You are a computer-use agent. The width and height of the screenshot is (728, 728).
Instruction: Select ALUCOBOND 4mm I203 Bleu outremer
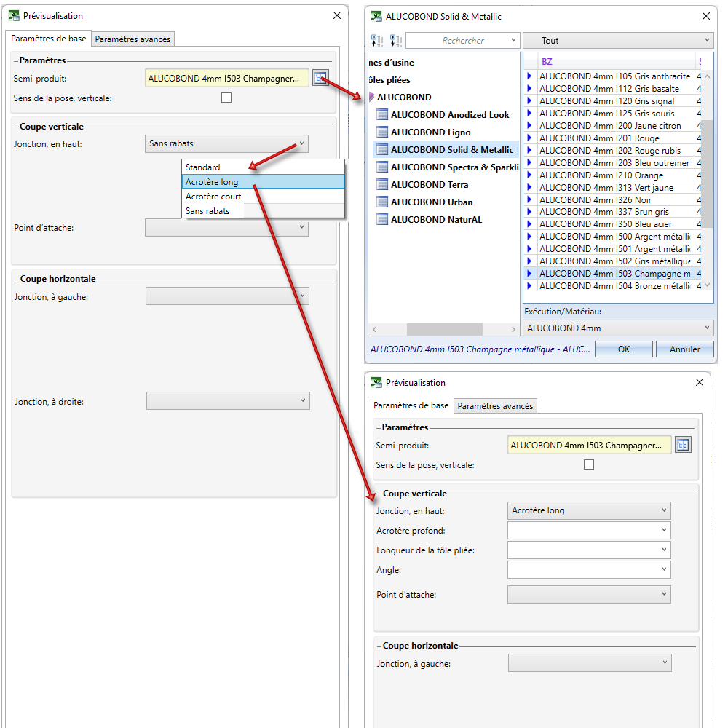click(614, 163)
